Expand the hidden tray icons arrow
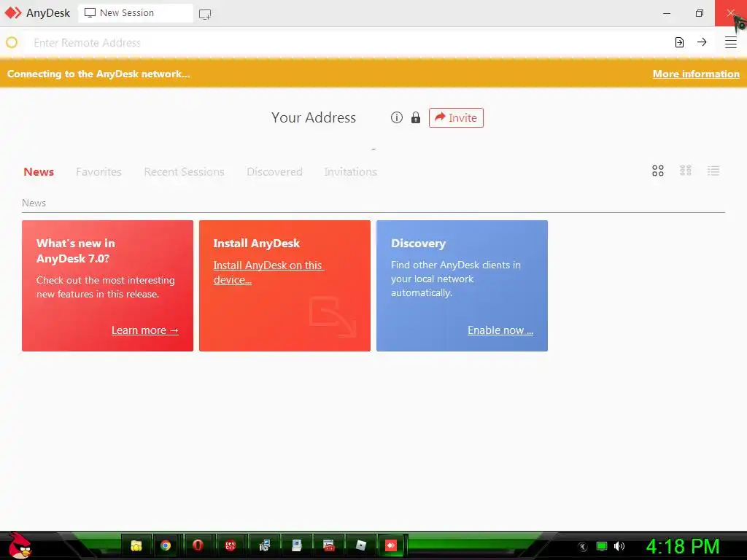This screenshot has width=747, height=560. coord(583,547)
